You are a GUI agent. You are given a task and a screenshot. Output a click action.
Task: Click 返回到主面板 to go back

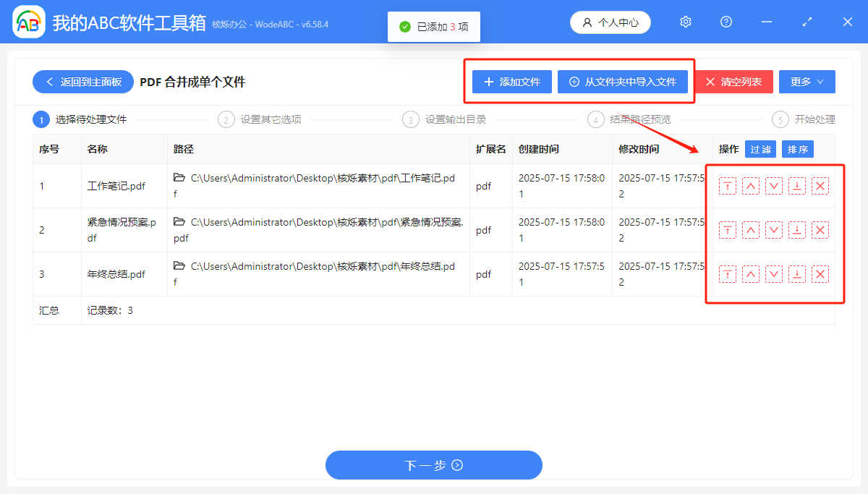(x=82, y=81)
